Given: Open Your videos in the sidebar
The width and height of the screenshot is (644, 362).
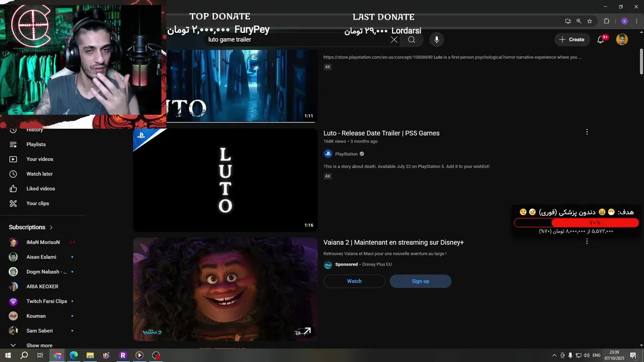Looking at the screenshot, I should (40, 159).
